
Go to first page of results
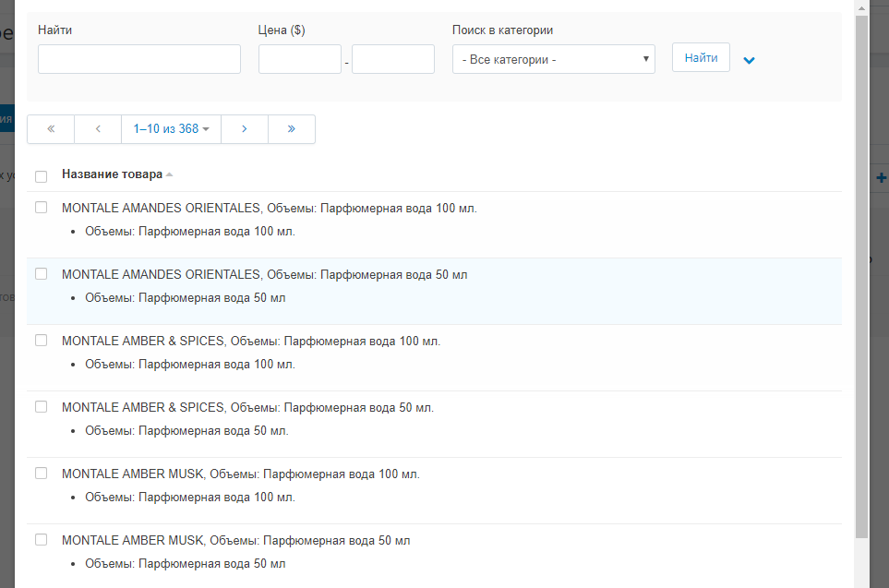(51, 128)
